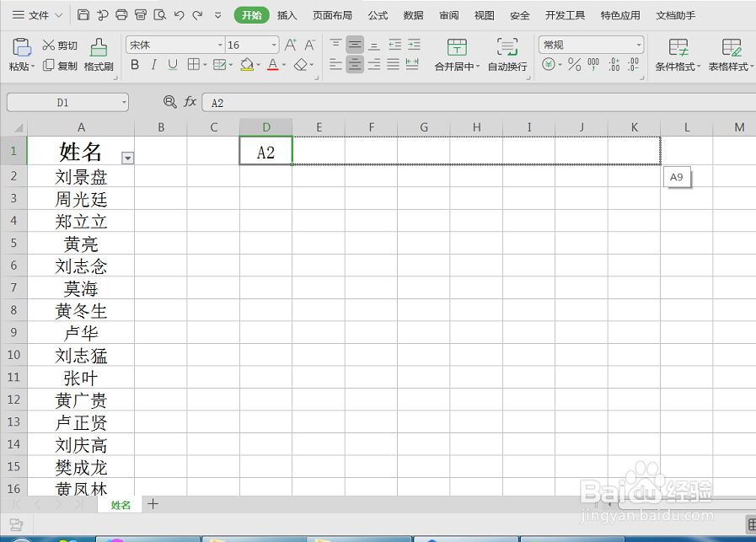Click the Save icon in quick access toolbar
Image resolution: width=756 pixels, height=542 pixels.
pyautogui.click(x=83, y=15)
